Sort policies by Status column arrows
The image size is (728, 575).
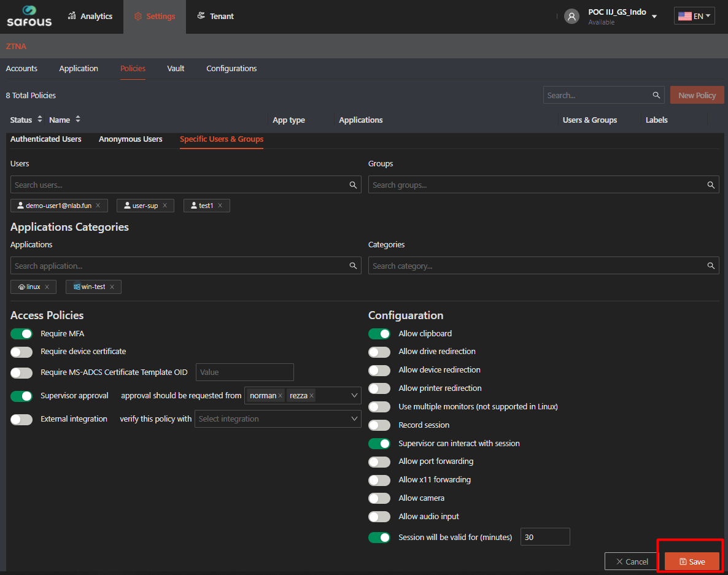click(40, 120)
